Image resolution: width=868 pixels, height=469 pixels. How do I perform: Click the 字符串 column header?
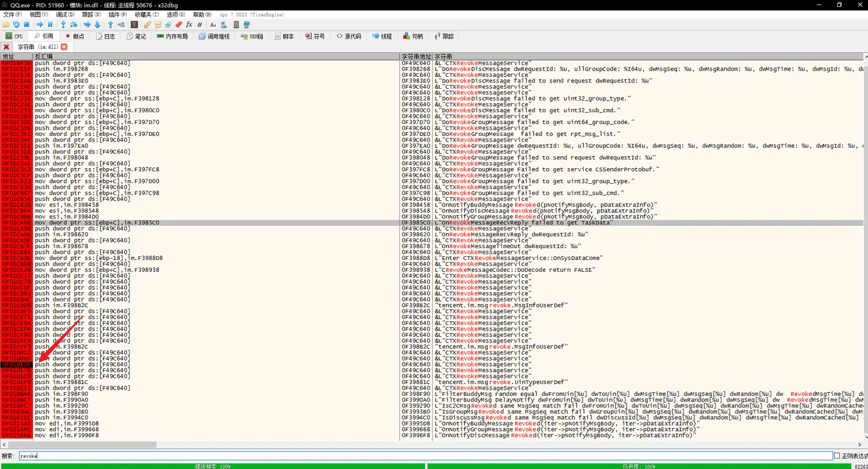[647, 56]
